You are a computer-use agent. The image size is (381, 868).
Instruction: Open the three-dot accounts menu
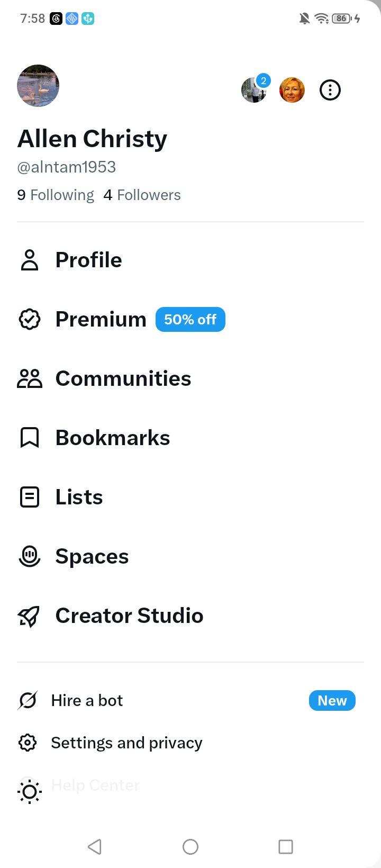(x=330, y=90)
